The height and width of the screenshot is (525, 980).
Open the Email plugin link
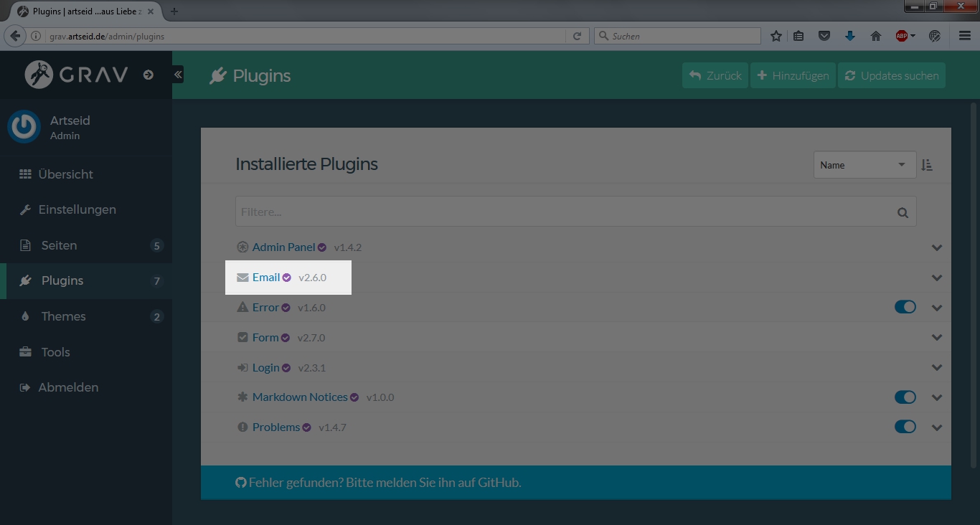coord(265,278)
